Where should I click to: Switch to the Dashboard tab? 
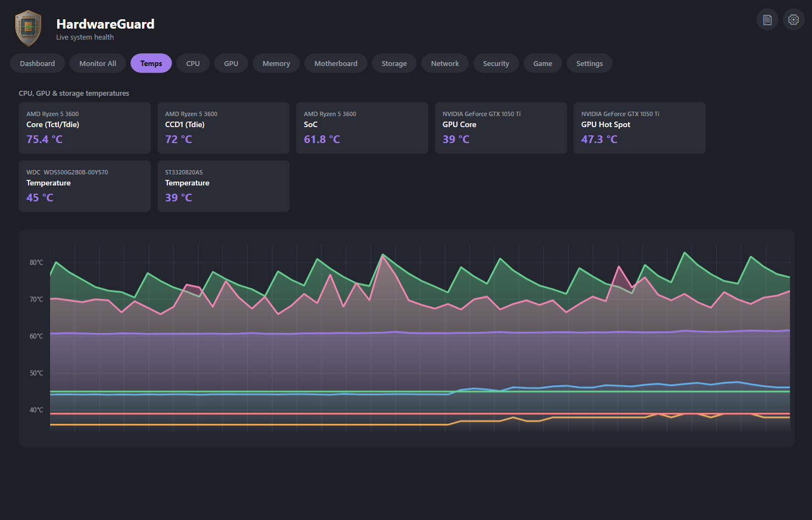(x=37, y=63)
